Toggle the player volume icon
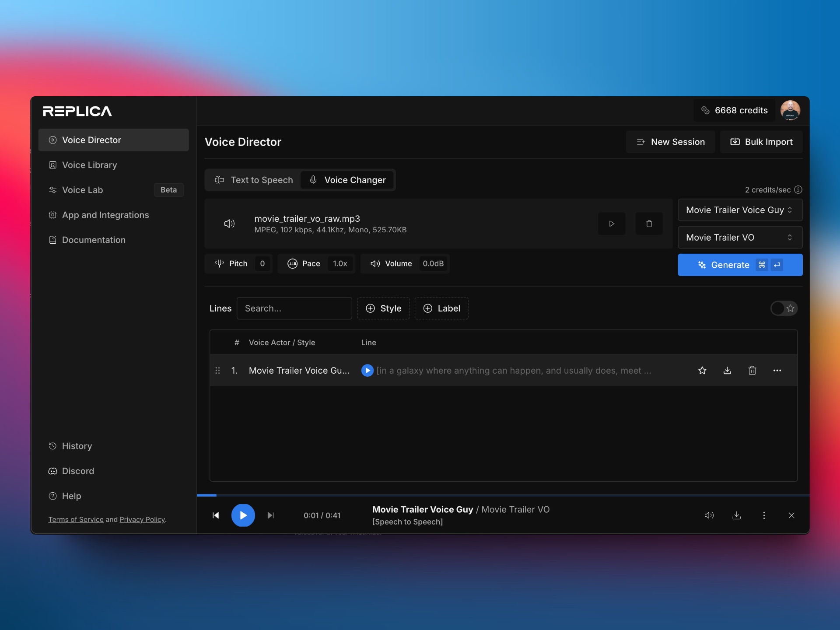This screenshot has width=840, height=630. point(709,515)
